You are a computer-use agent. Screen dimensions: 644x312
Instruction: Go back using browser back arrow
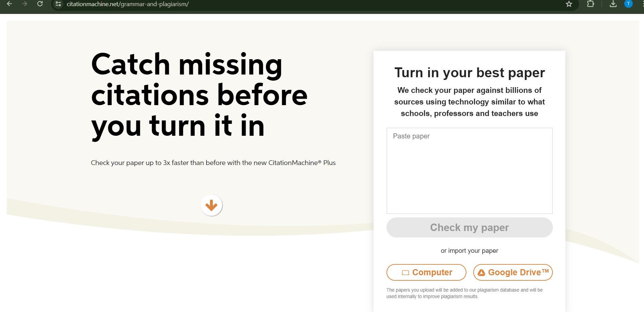pyautogui.click(x=10, y=4)
